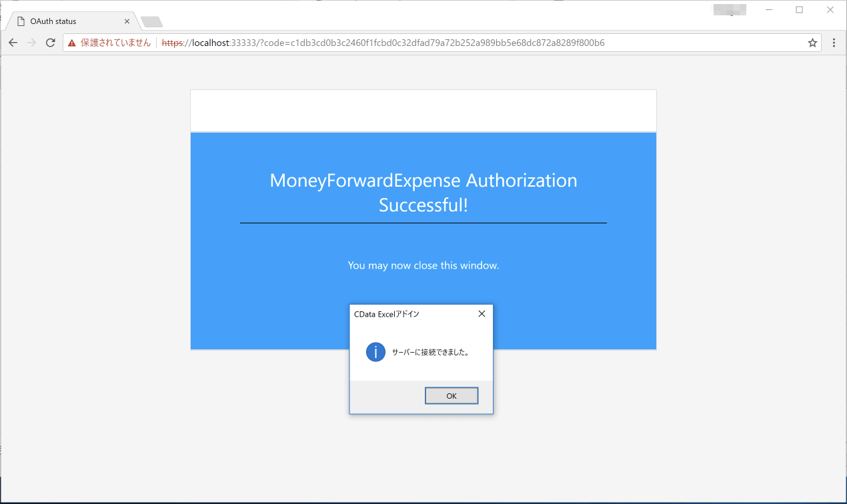
Task: Minimize the Chrome window
Action: [x=769, y=10]
